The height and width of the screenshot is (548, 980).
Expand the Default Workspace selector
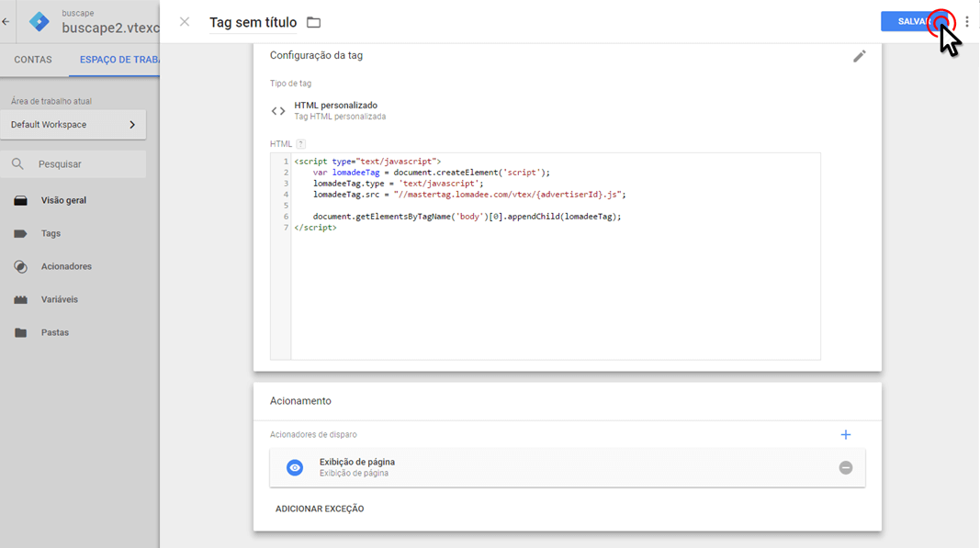point(73,124)
